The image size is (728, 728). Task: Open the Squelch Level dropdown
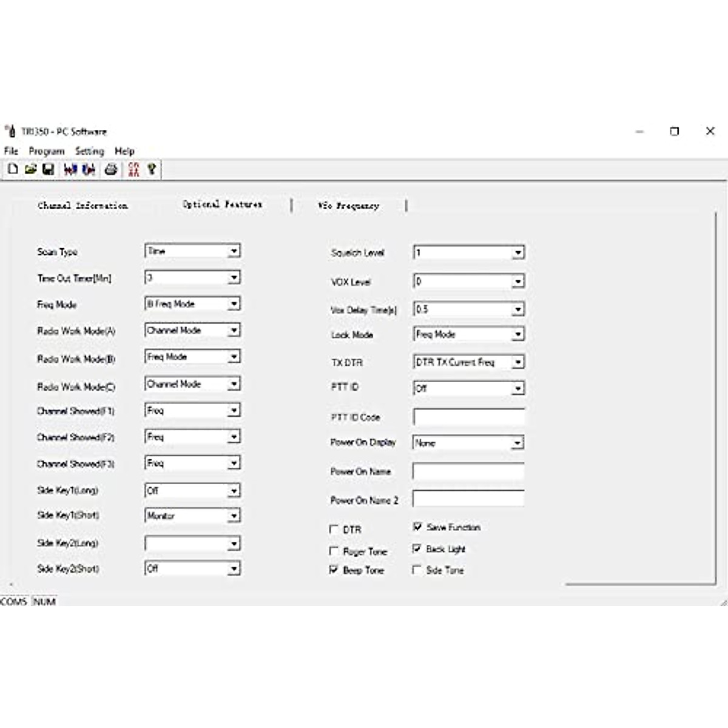click(x=517, y=253)
